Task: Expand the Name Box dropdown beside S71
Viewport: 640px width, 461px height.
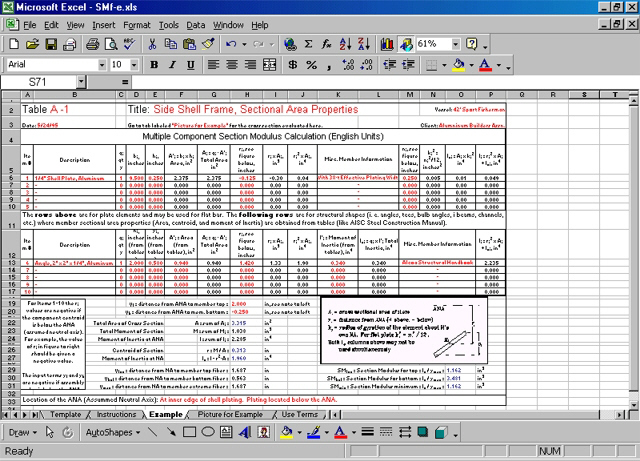Action: pyautogui.click(x=81, y=82)
